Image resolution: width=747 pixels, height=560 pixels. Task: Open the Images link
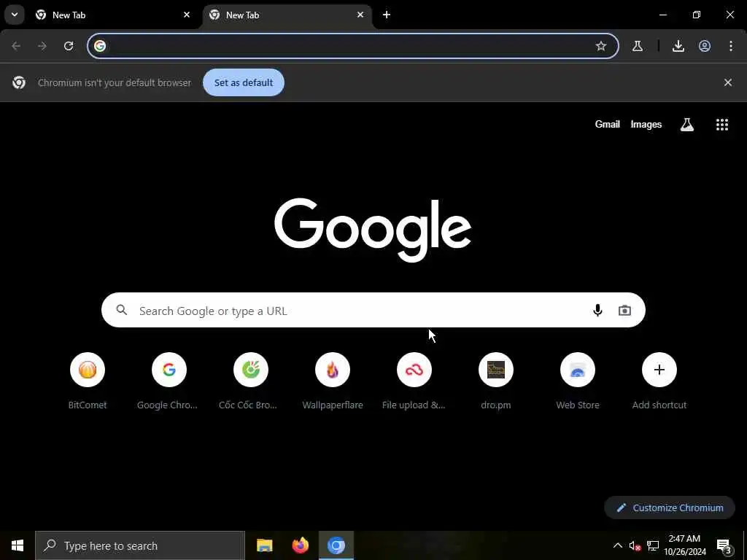[x=646, y=124]
